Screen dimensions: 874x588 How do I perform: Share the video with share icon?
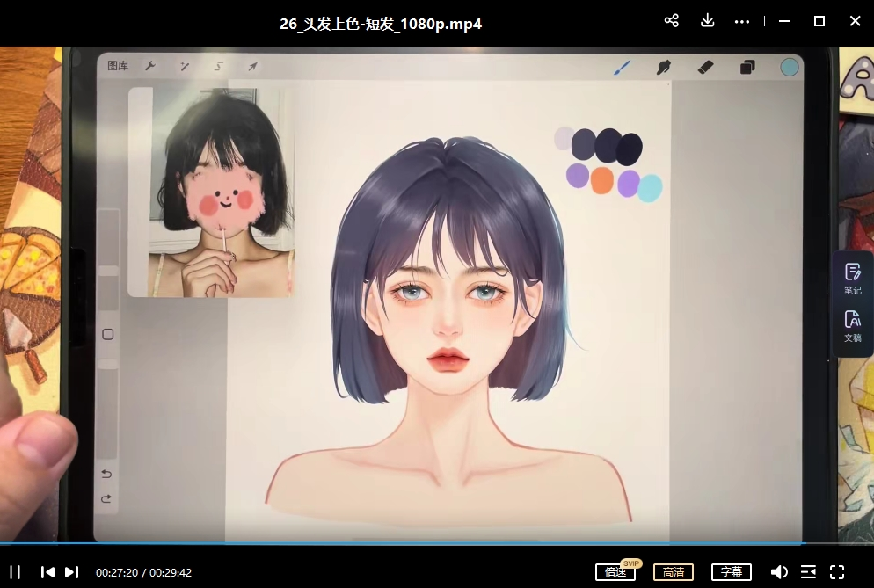tap(672, 21)
